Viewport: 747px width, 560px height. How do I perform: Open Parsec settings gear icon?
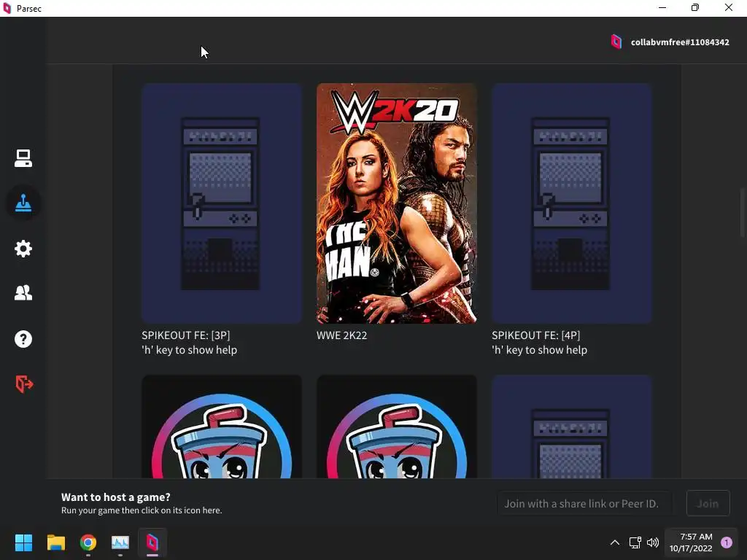pos(23,249)
